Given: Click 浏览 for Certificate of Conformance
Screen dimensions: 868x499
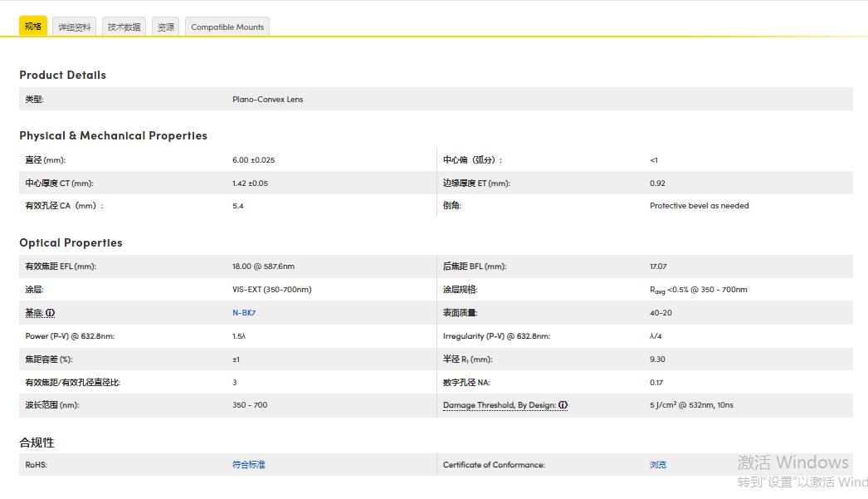Looking at the screenshot, I should tap(657, 465).
